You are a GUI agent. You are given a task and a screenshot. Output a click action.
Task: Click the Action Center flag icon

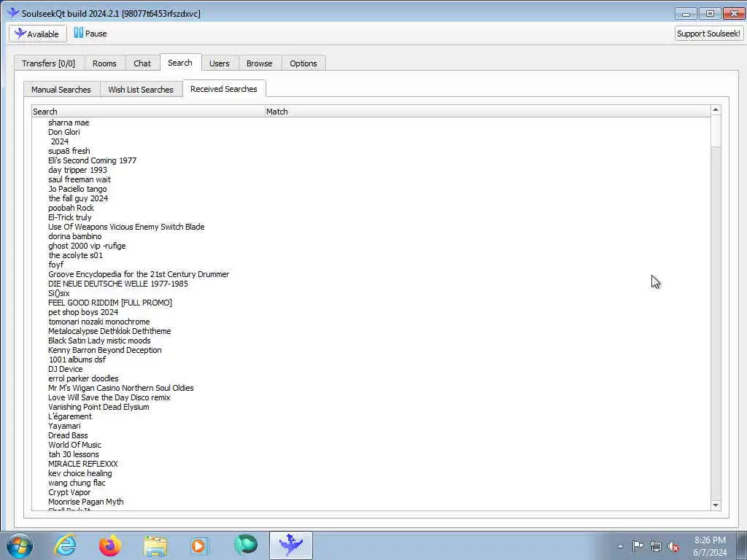pos(638,545)
